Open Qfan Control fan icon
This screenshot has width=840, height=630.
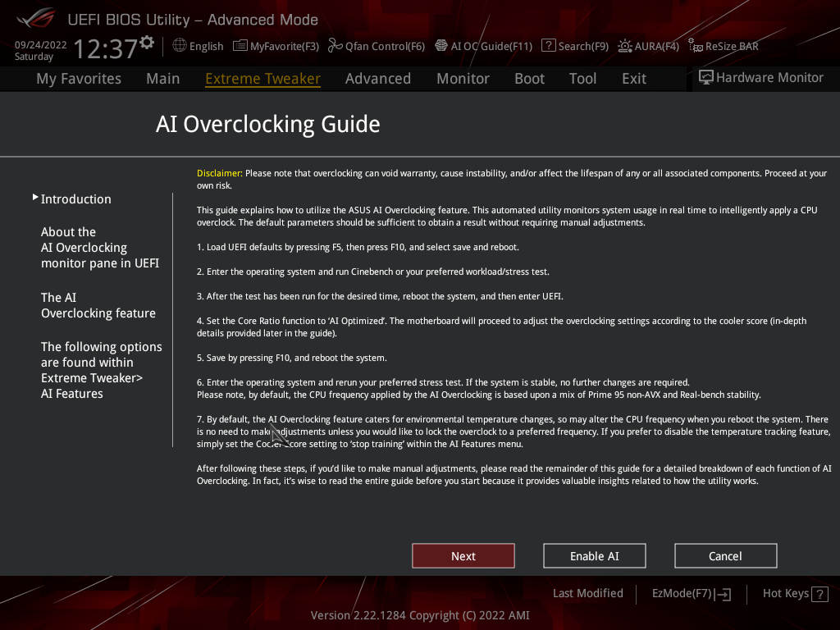click(335, 46)
